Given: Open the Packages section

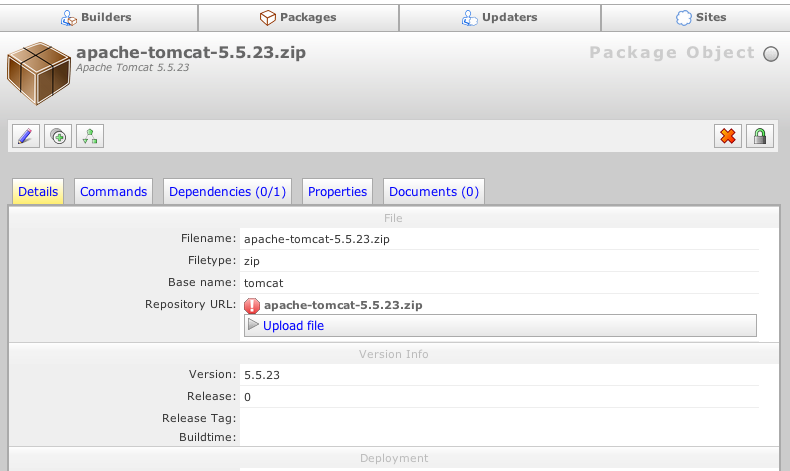Looking at the screenshot, I should point(298,18).
